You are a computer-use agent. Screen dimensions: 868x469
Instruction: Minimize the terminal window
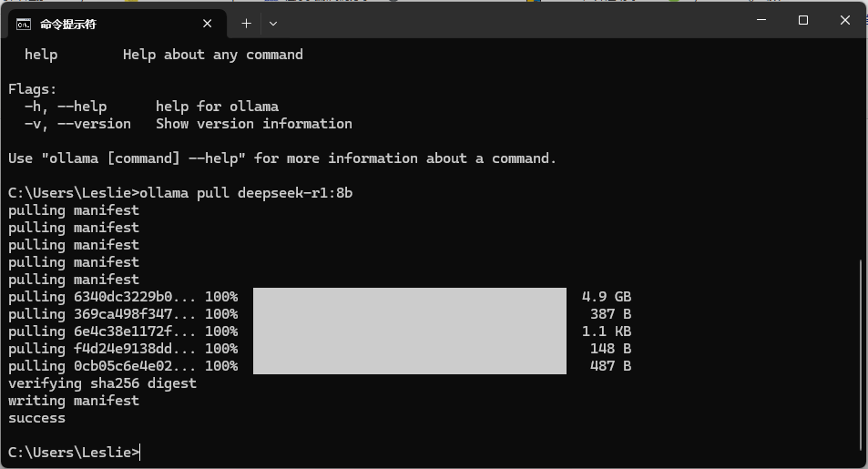click(x=761, y=20)
